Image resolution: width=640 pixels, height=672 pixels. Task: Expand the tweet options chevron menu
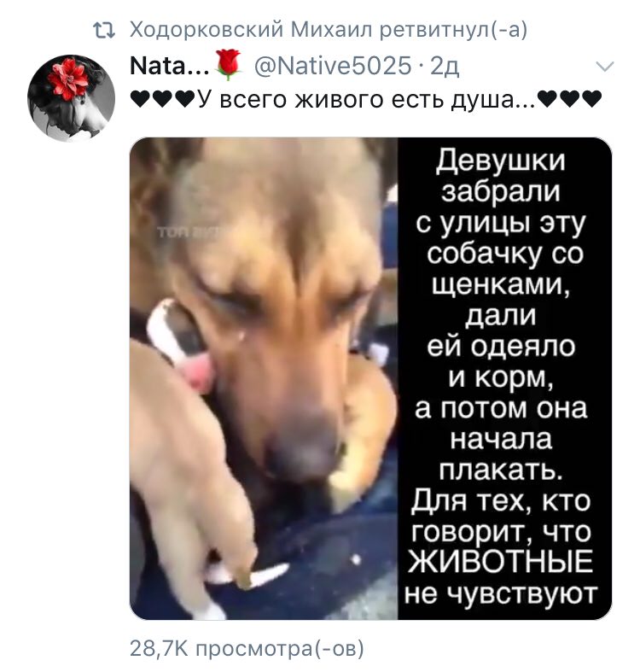605,67
